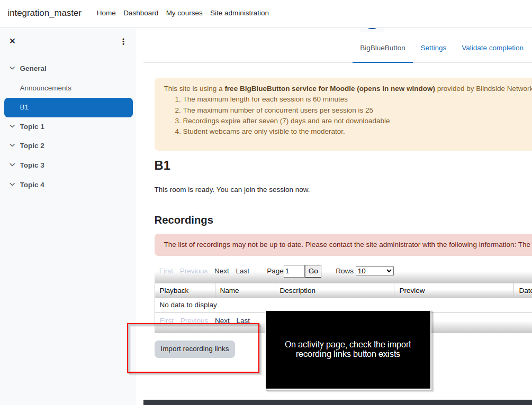
Task: Open the Dashboard navigation item
Action: (x=141, y=13)
